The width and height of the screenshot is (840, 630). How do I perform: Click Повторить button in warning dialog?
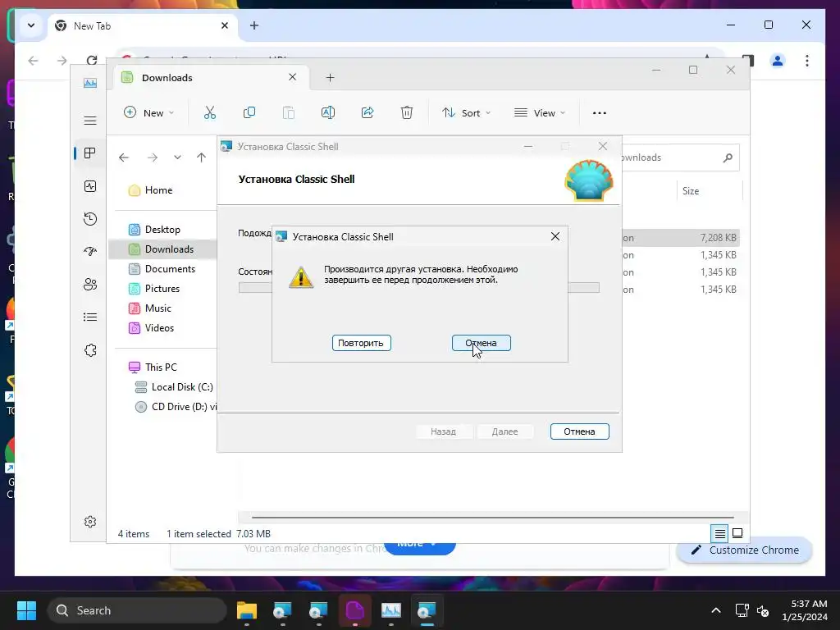point(362,343)
